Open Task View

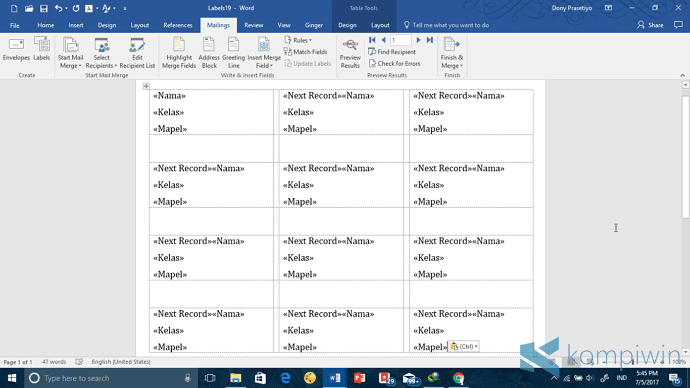210,378
